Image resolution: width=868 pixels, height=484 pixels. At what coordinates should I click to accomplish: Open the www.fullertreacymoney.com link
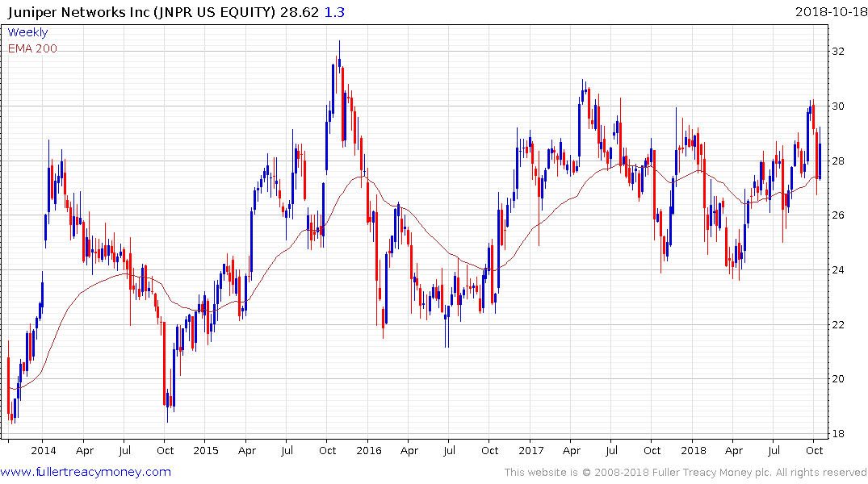[86, 472]
